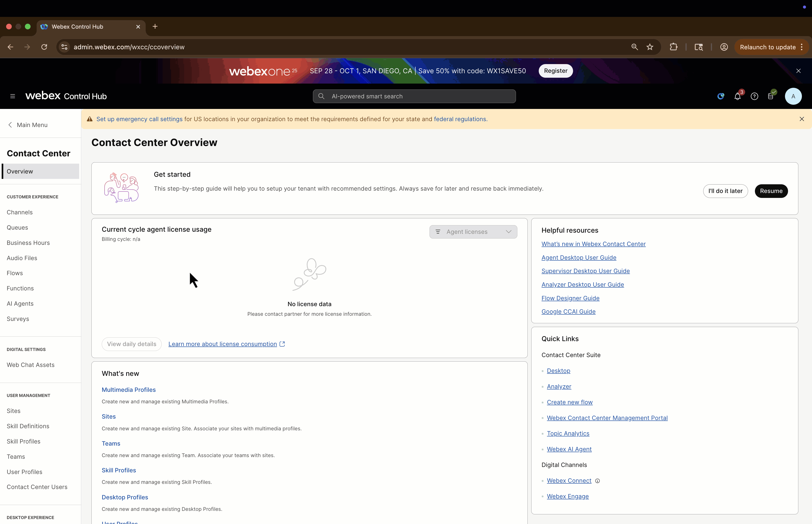The height and width of the screenshot is (524, 812).
Task: Open Flow Designer Guide link
Action: [x=570, y=298]
